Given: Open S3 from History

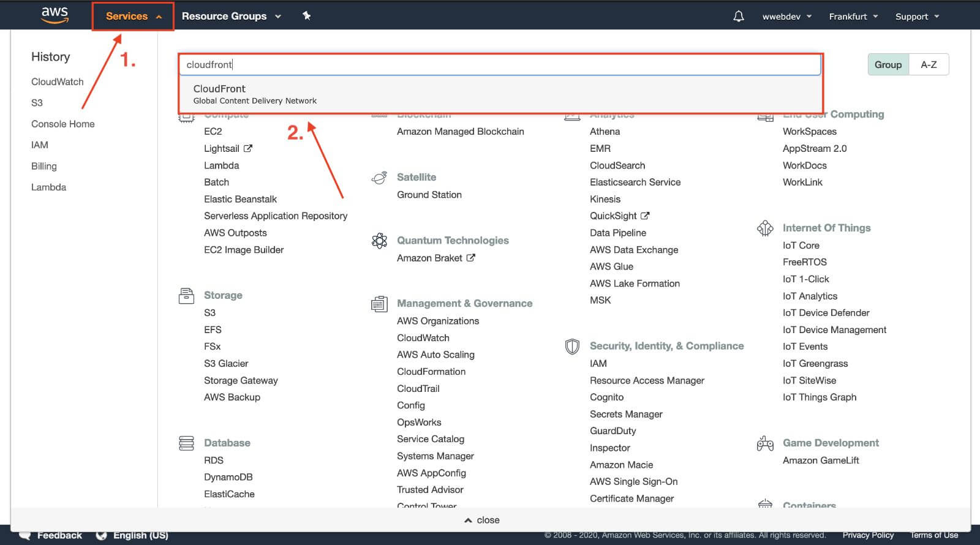Looking at the screenshot, I should (37, 103).
